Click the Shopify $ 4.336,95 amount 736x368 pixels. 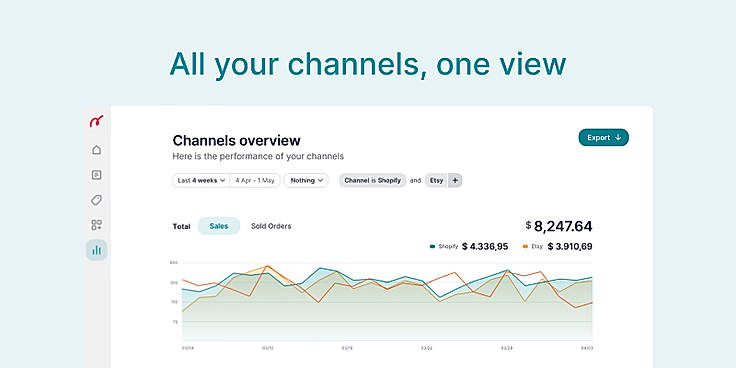click(485, 246)
